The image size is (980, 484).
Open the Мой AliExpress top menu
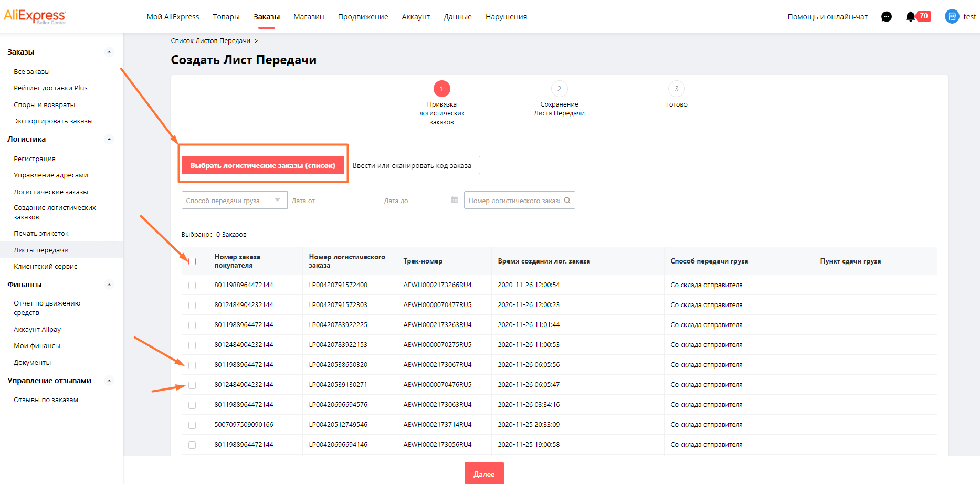(173, 17)
